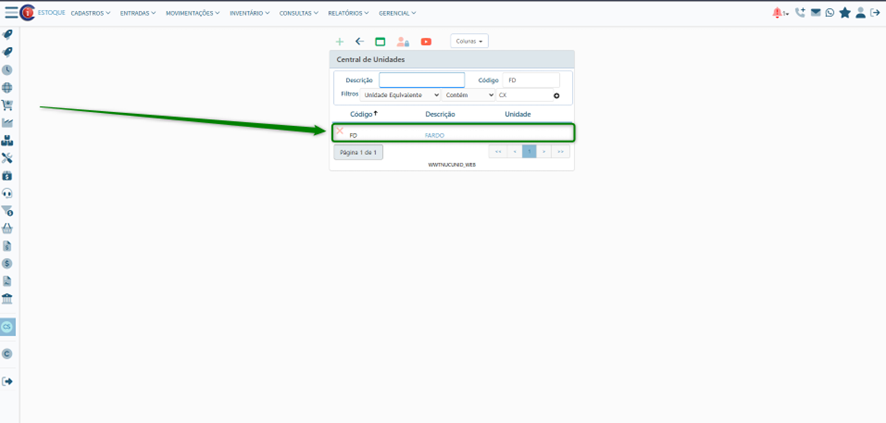Click the red X delete icon for FD
Viewport: 886px width, 423px height.
340,131
